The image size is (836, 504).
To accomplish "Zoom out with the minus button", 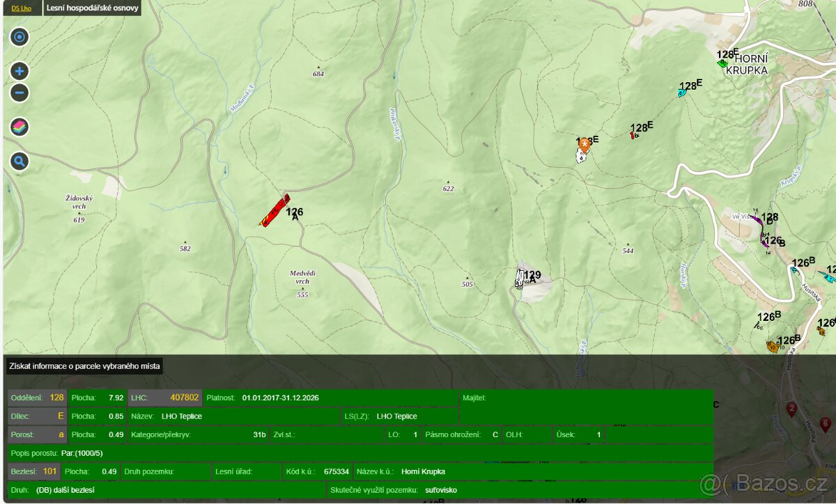I will [20, 93].
